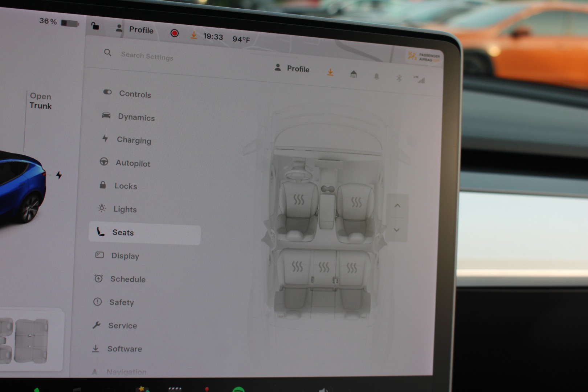Open Bluetooth settings icon
This screenshot has height=392, width=588.
click(x=399, y=78)
